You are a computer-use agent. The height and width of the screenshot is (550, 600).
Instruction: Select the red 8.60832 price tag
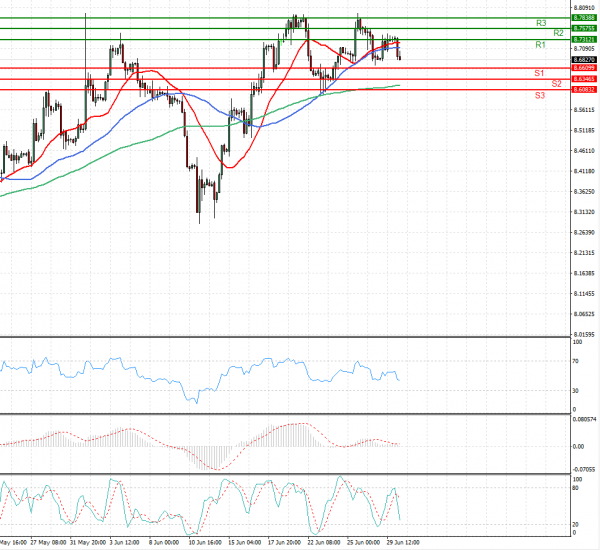[584, 90]
